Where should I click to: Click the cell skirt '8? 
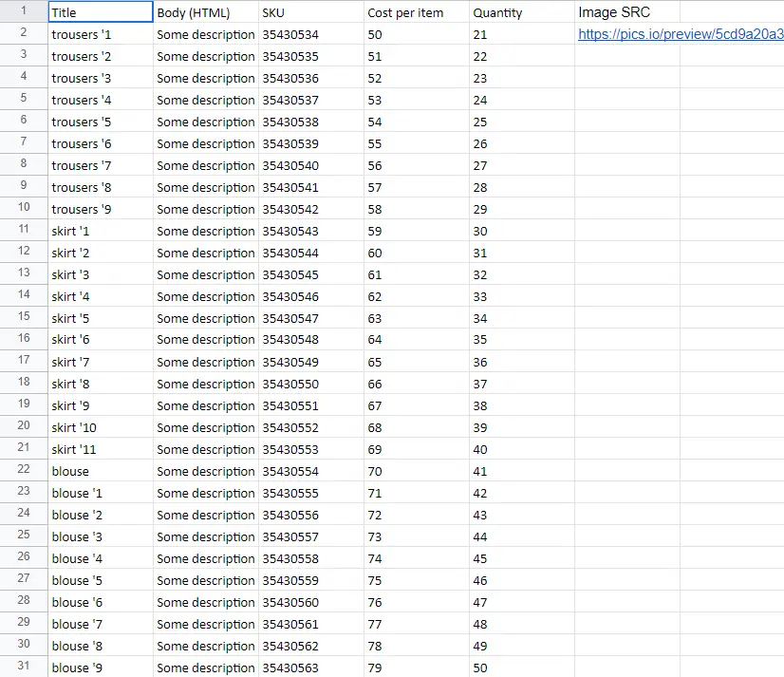point(101,384)
